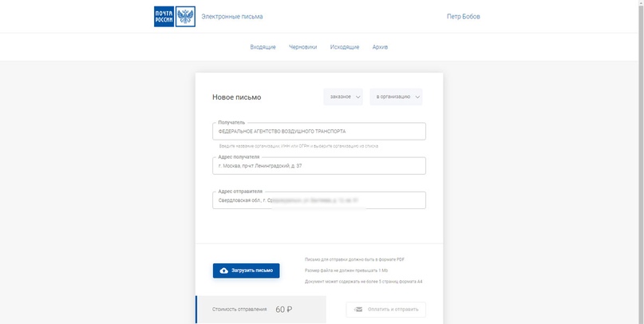Screen dimensions: 644x324
Task: Open the заказное letter type dropdown
Action: (x=342, y=97)
